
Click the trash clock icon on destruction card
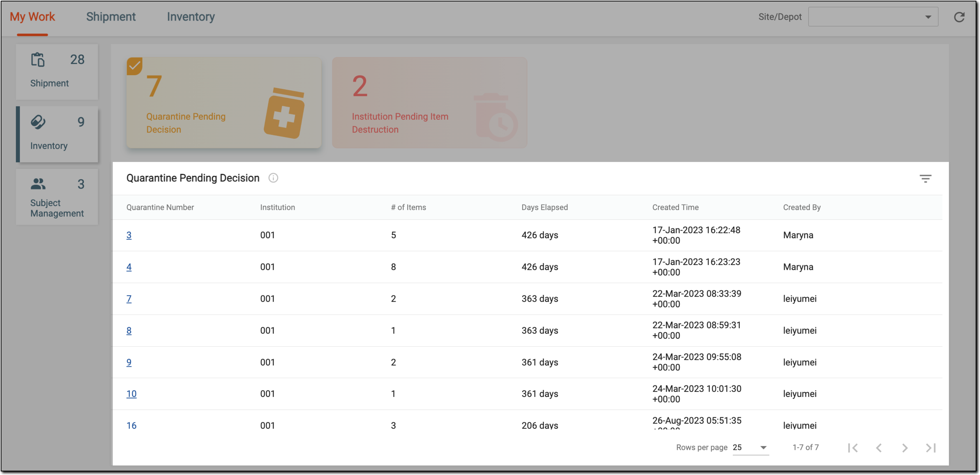496,117
